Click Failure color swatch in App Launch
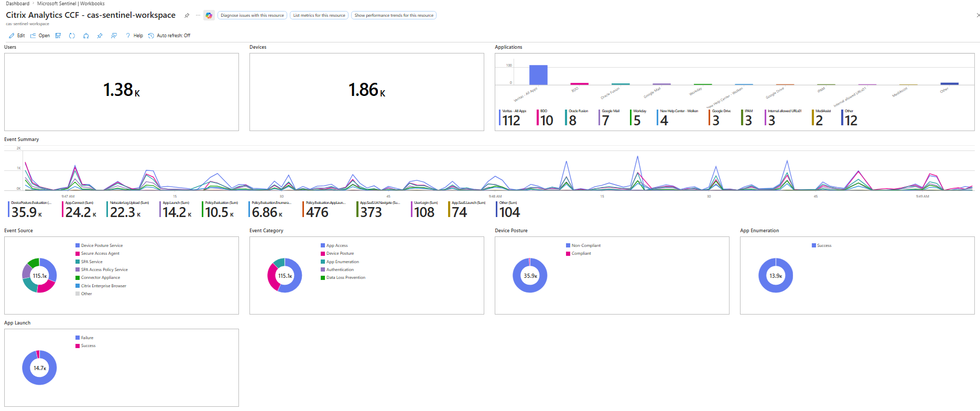The image size is (980, 411). tap(78, 338)
